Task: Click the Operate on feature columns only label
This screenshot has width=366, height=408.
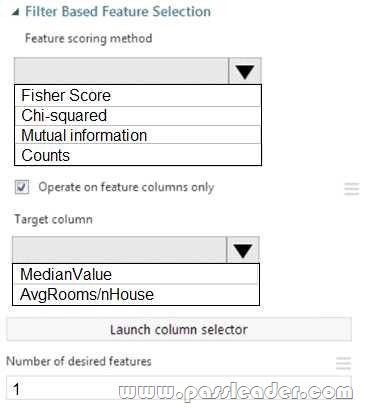Action: [126, 187]
